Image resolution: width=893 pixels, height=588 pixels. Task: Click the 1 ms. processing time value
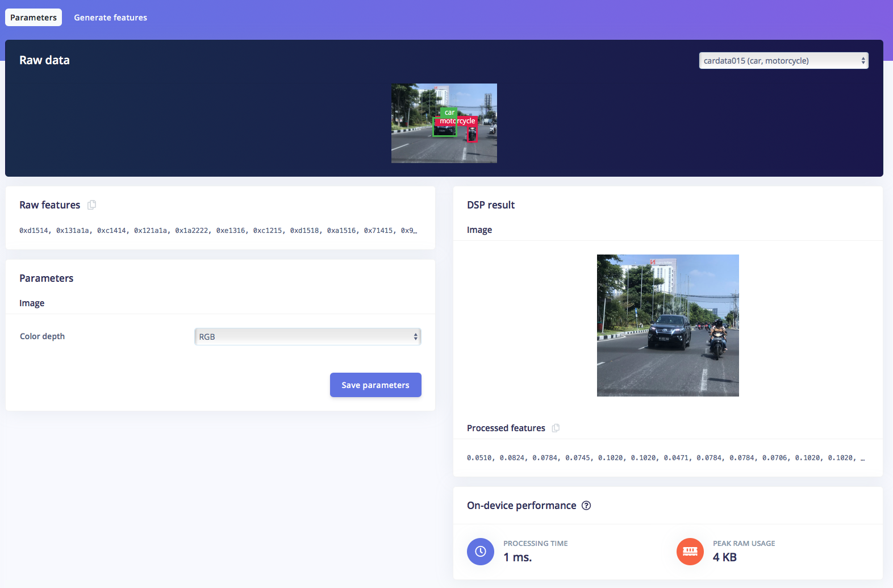pyautogui.click(x=518, y=557)
